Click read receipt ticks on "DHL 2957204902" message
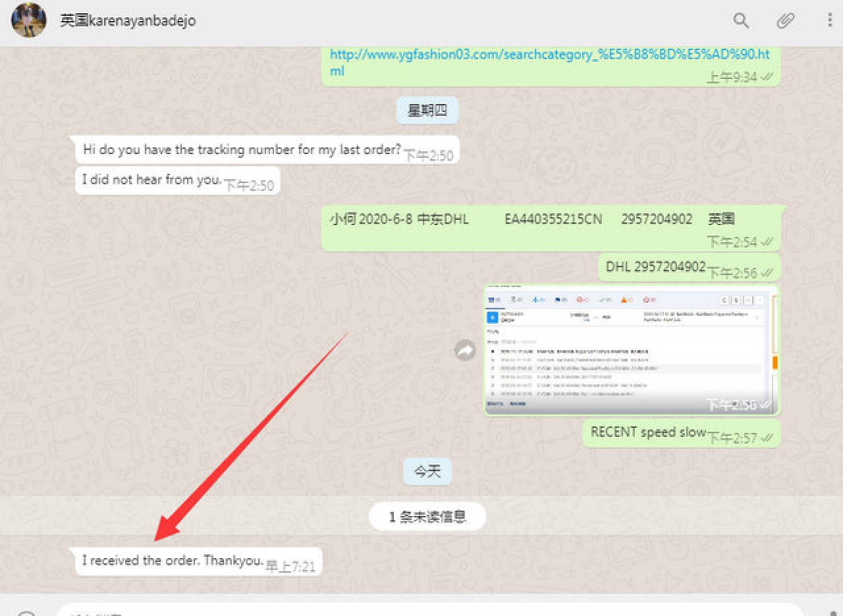The image size is (843, 616). pos(767,273)
